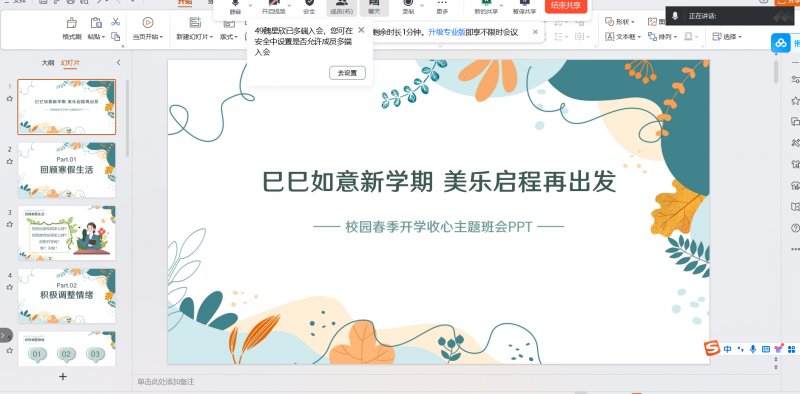800x394 pixels.
Task: Collapse the slide panel with the chevron
Action: pos(118,63)
